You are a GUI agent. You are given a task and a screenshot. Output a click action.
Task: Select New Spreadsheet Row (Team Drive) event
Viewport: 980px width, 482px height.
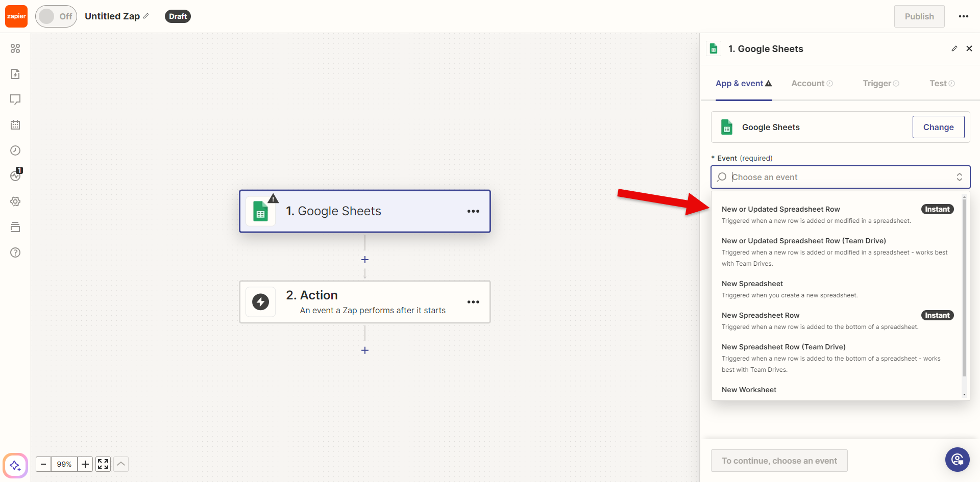pyautogui.click(x=837, y=358)
